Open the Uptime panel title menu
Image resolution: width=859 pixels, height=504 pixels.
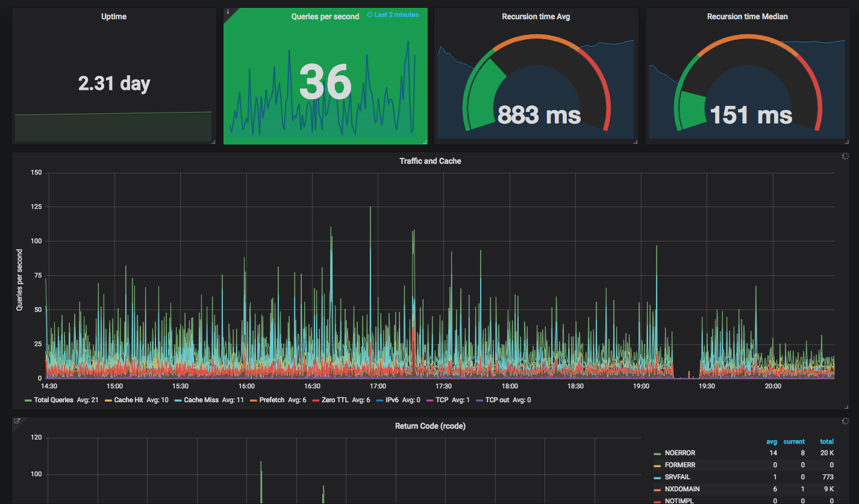click(114, 17)
